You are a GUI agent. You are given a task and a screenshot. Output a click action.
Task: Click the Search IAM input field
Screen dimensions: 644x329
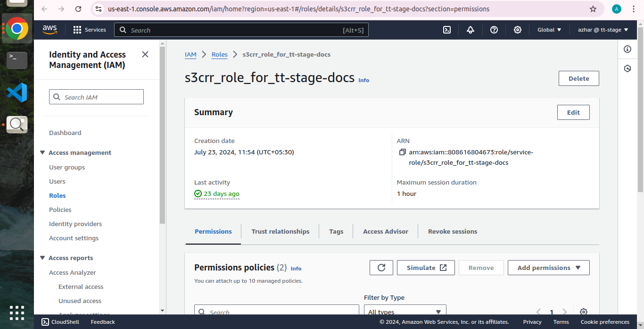click(97, 97)
